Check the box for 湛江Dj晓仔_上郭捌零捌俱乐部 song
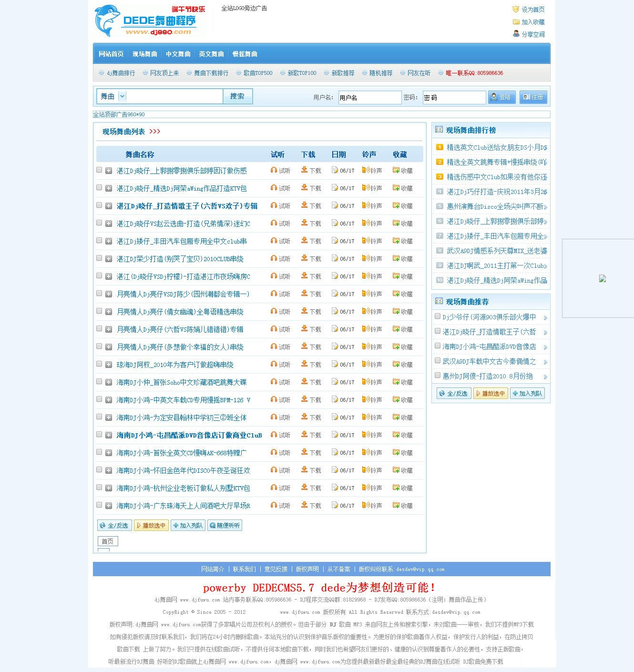This screenshot has width=634, height=672. pyautogui.click(x=99, y=170)
